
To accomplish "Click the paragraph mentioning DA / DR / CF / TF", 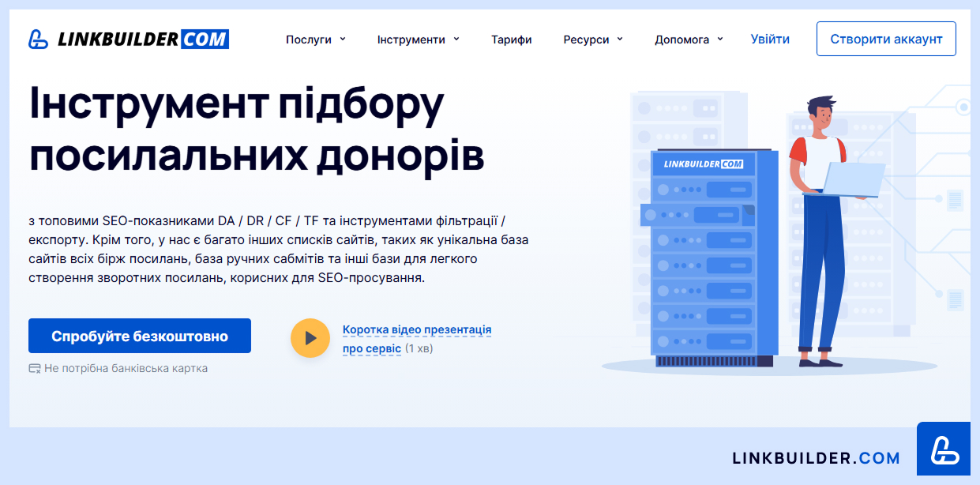I will pyautogui.click(x=279, y=248).
